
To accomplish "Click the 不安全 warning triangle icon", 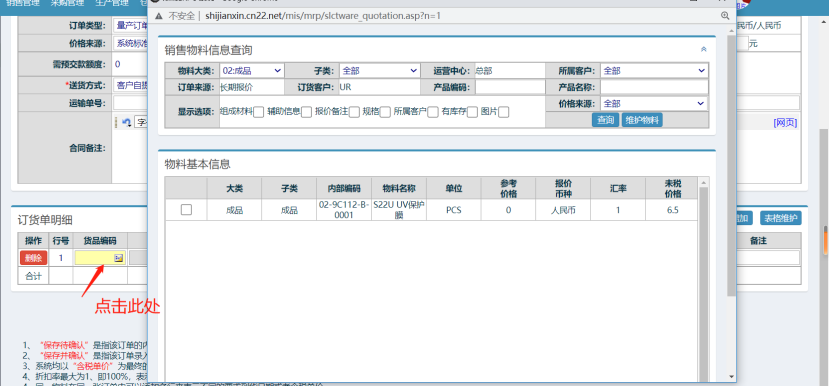I will 159,16.
